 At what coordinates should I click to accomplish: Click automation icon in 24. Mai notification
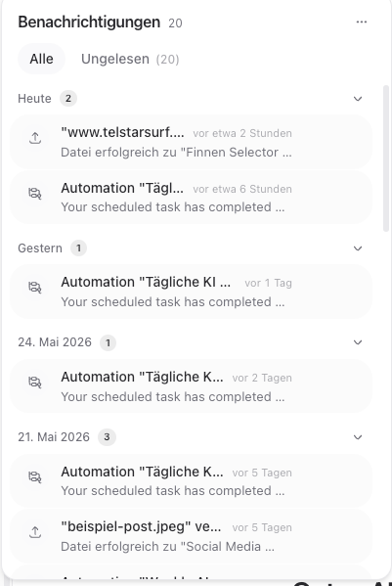tap(35, 383)
